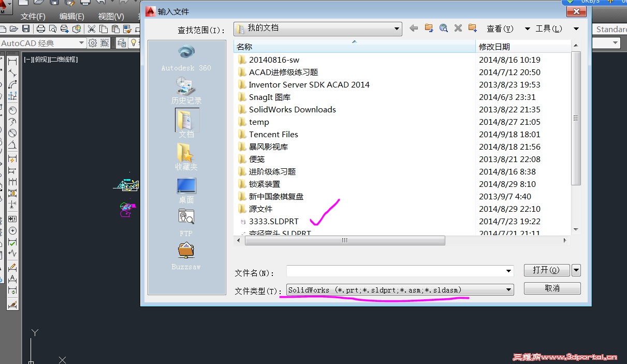Click the Publish icon in AutoCAD toolbar

click(x=65, y=28)
